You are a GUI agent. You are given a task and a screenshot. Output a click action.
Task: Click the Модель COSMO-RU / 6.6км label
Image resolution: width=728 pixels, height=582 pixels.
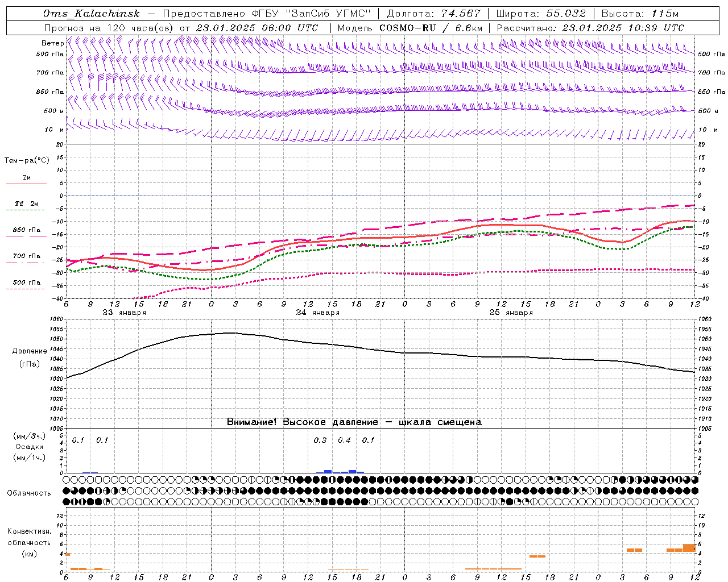pyautogui.click(x=410, y=28)
